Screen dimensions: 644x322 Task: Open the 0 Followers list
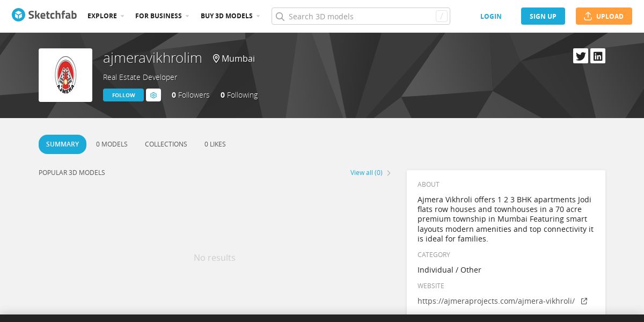click(191, 95)
